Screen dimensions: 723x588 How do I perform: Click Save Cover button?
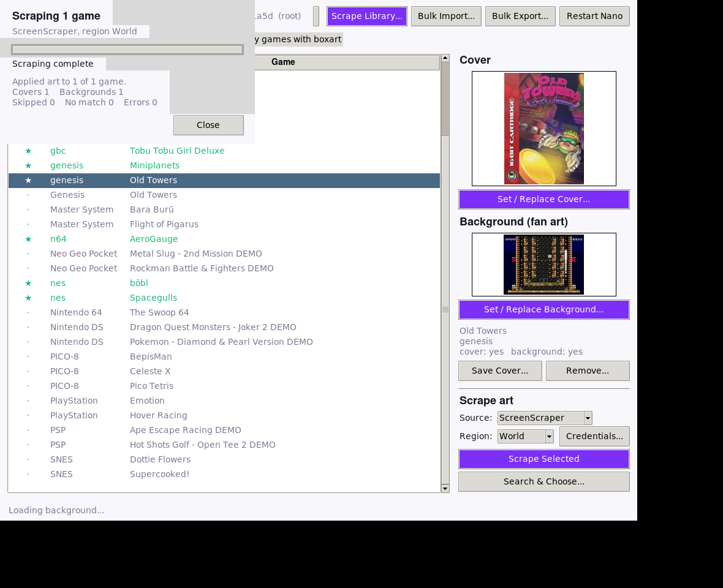pos(500,371)
